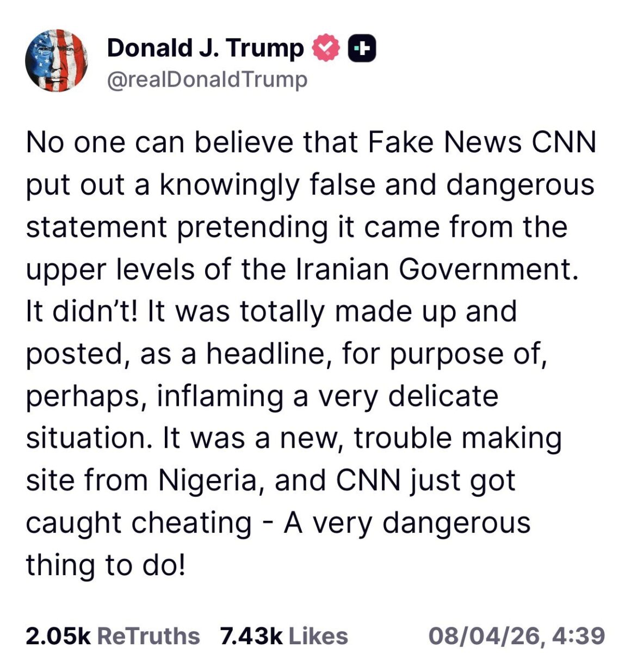Click the Truth+ badge beside the name
The image size is (631, 672).
pos(361,47)
